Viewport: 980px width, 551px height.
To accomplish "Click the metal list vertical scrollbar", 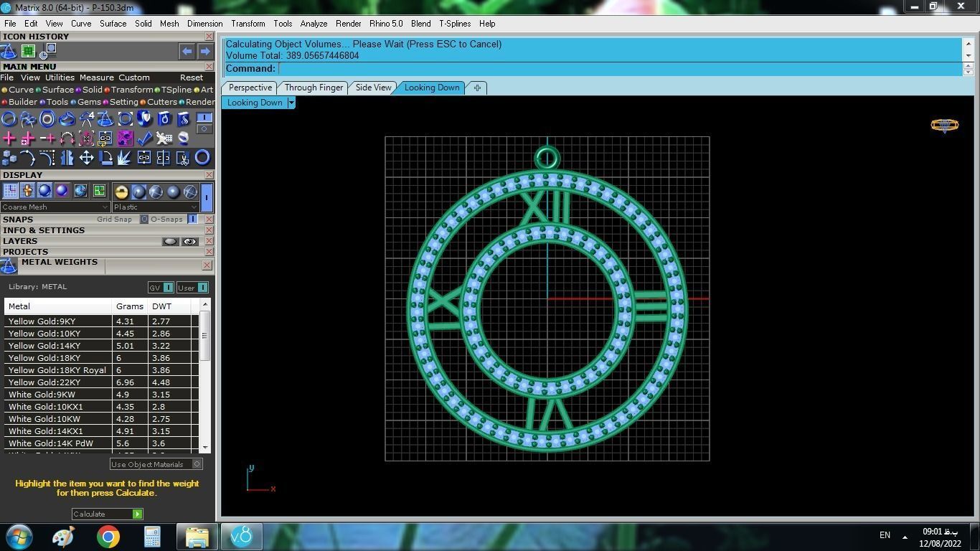I will click(x=205, y=376).
